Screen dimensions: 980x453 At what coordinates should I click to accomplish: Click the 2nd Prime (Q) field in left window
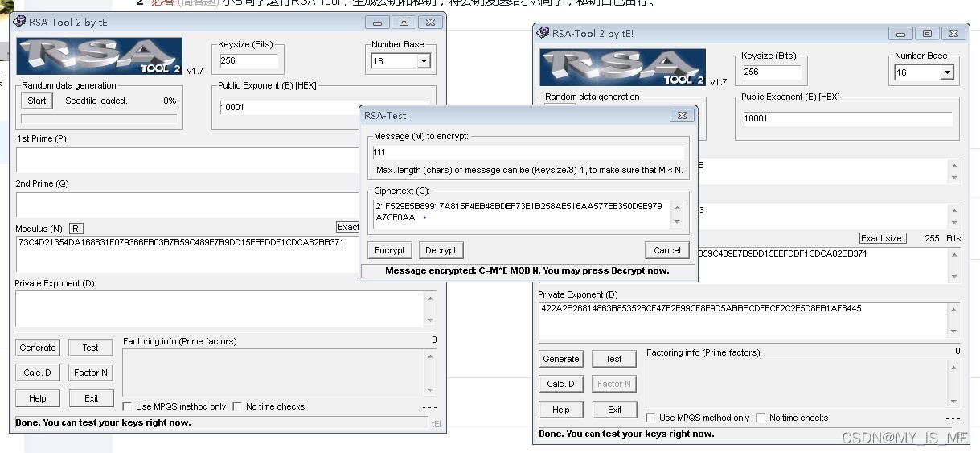pos(187,204)
